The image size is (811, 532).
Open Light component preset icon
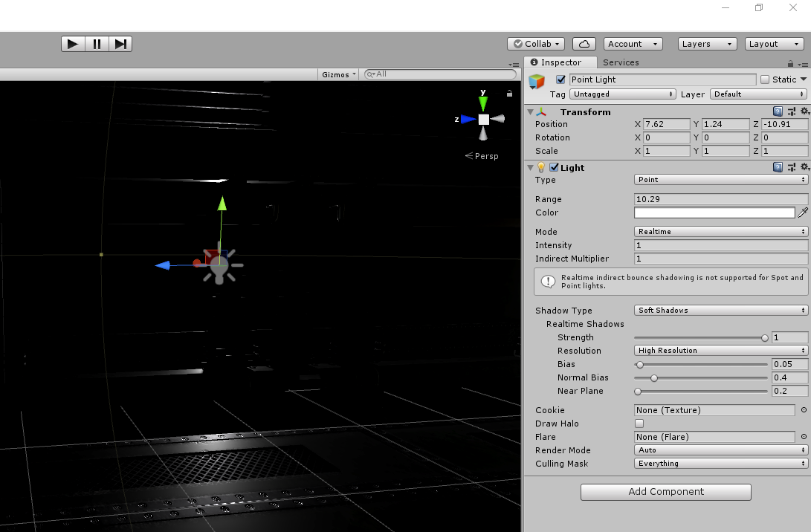pyautogui.click(x=792, y=167)
